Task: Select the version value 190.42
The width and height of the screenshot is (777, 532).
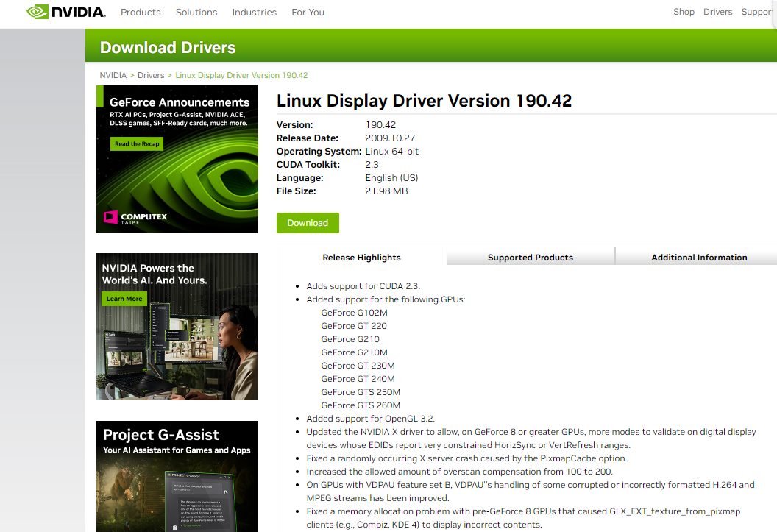Action: coord(380,125)
